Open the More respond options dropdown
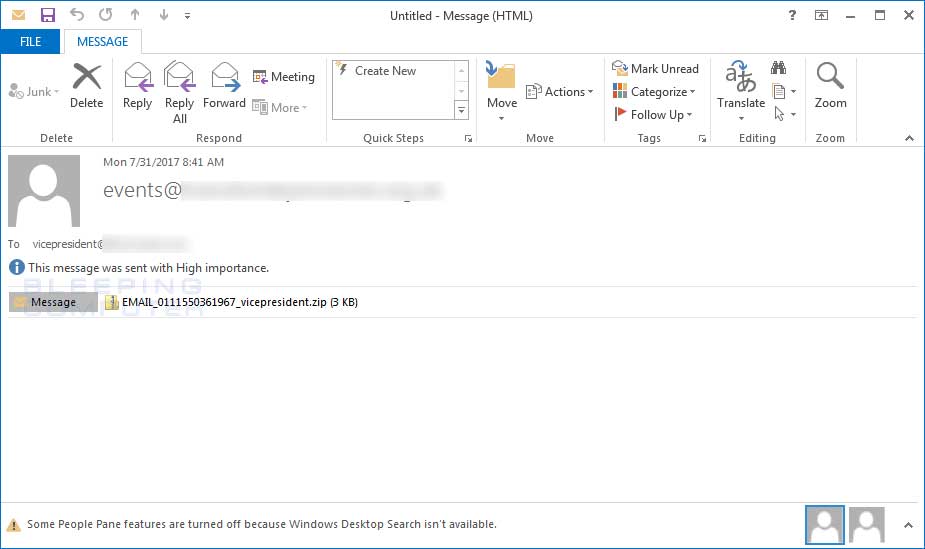This screenshot has height=549, width=925. pos(280,107)
